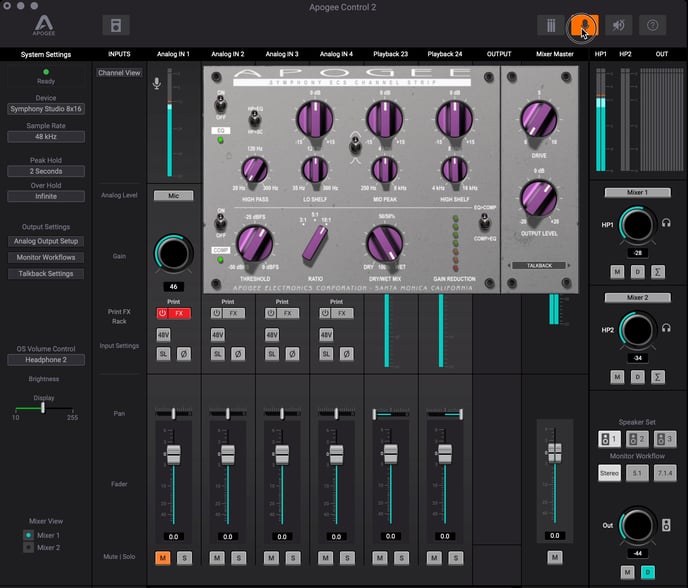Enable Print FX power on Analog IN 2
The width and height of the screenshot is (688, 588).
(216, 313)
